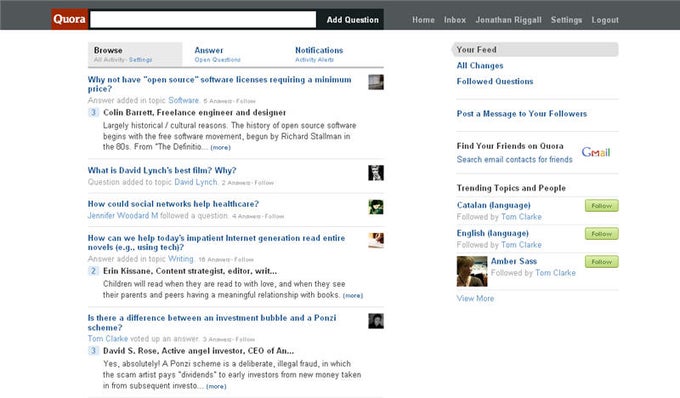Open the Home link in header

tap(423, 20)
